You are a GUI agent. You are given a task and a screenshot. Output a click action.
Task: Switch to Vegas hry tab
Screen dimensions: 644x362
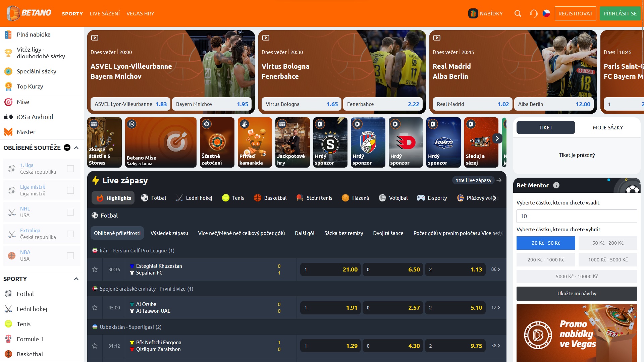[140, 14]
